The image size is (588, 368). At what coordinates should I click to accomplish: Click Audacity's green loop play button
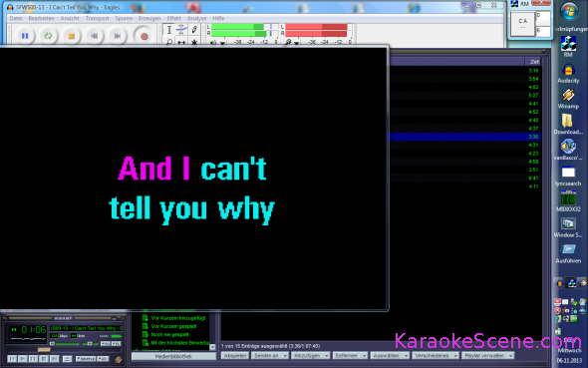(48, 36)
